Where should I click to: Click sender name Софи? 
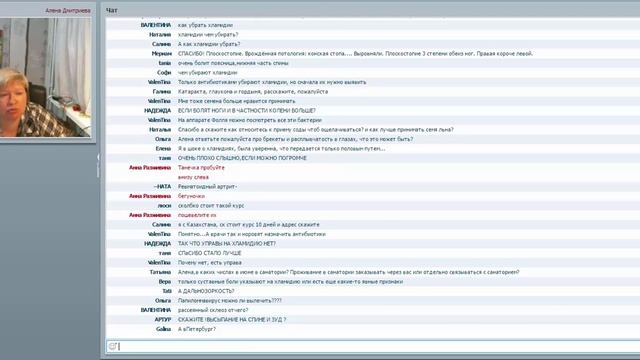coord(164,73)
